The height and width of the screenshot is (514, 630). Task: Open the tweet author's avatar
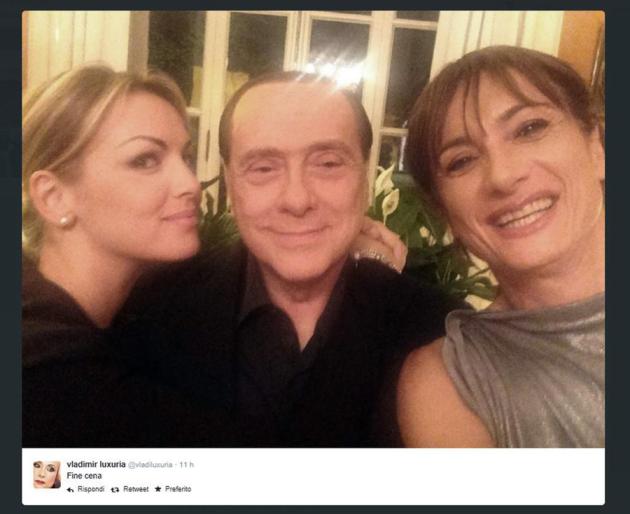47,475
